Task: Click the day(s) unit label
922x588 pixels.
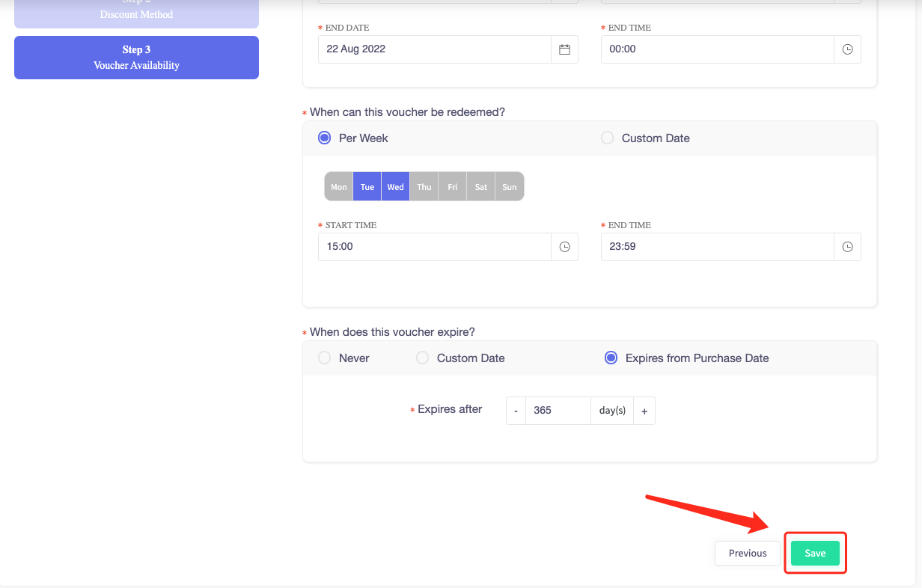Action: point(612,411)
